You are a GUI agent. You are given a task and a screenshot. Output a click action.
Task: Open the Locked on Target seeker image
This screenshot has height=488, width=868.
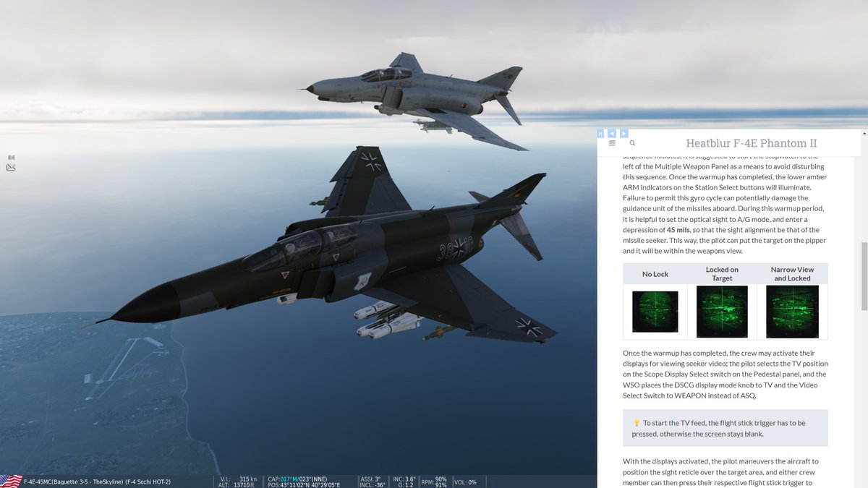722,312
